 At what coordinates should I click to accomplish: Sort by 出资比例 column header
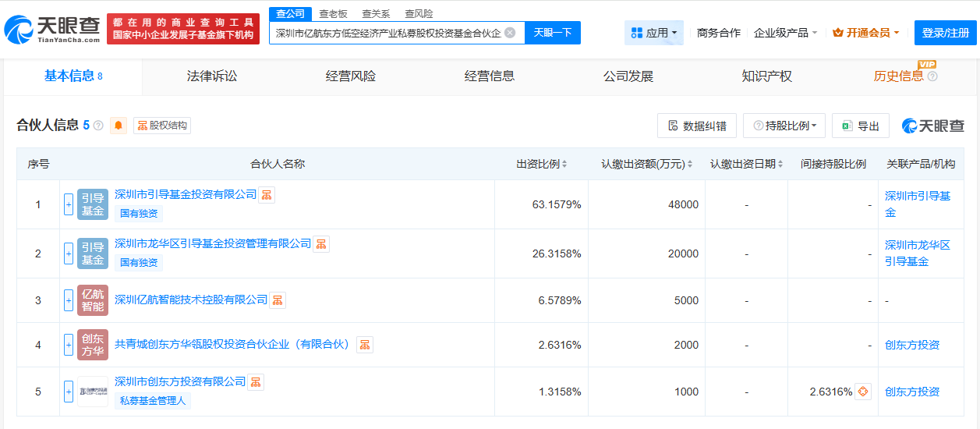(x=541, y=164)
